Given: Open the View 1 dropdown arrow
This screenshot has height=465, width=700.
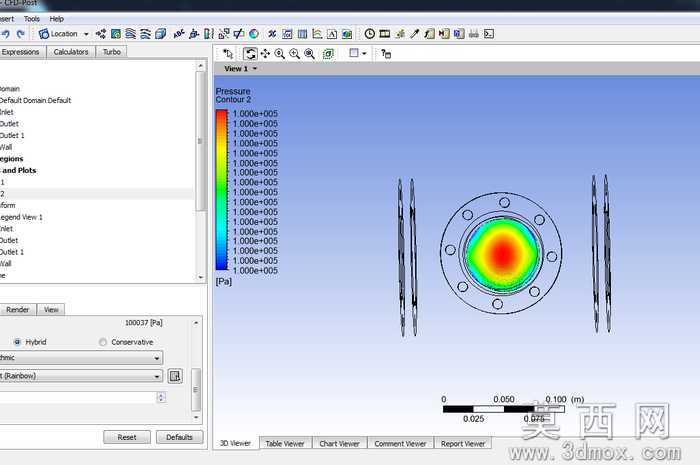Looking at the screenshot, I should pyautogui.click(x=255, y=69).
